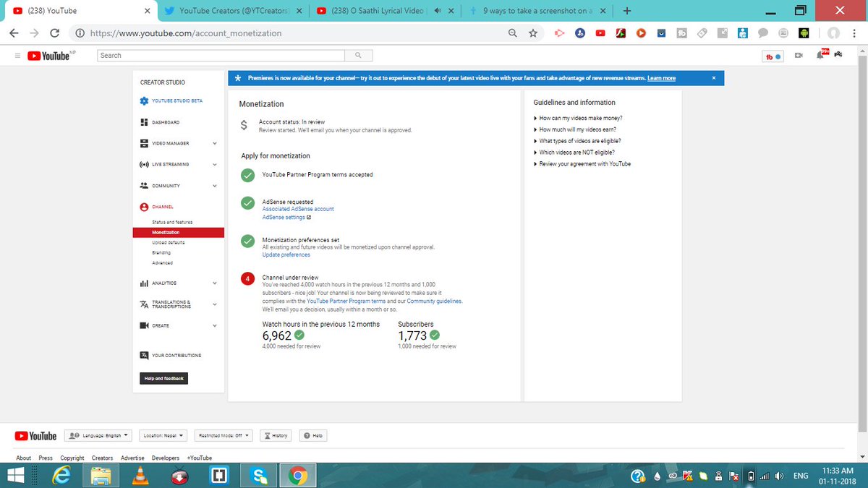Click the create video camera icon
This screenshot has width=868, height=488.
point(799,56)
